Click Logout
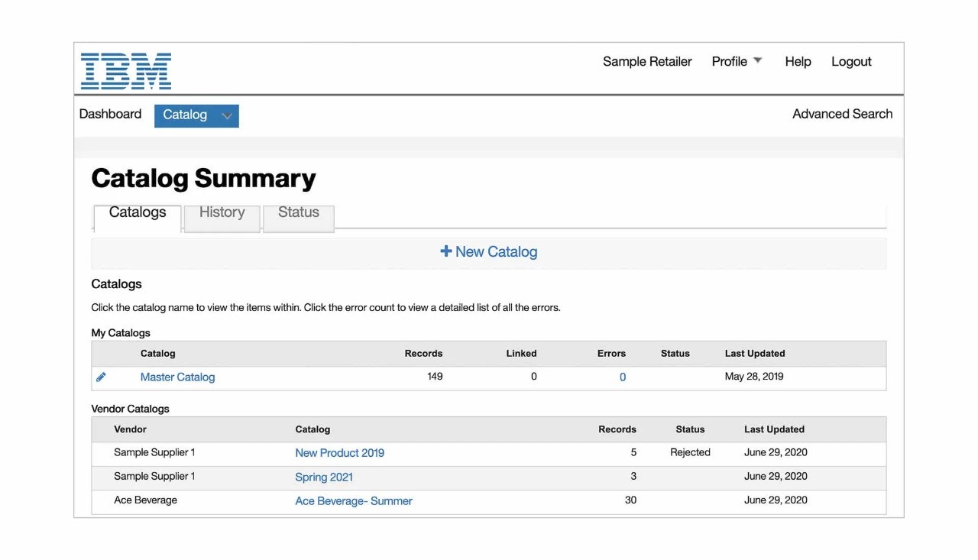Viewport: 978px width, 560px height. coord(851,61)
